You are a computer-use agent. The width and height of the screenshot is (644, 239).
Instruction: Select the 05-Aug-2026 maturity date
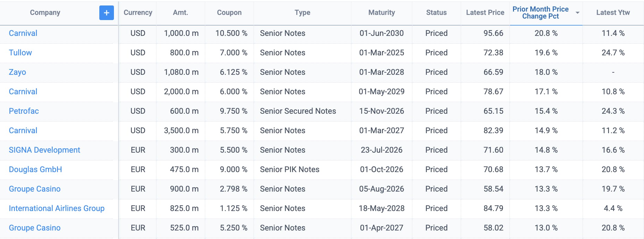[x=382, y=189]
